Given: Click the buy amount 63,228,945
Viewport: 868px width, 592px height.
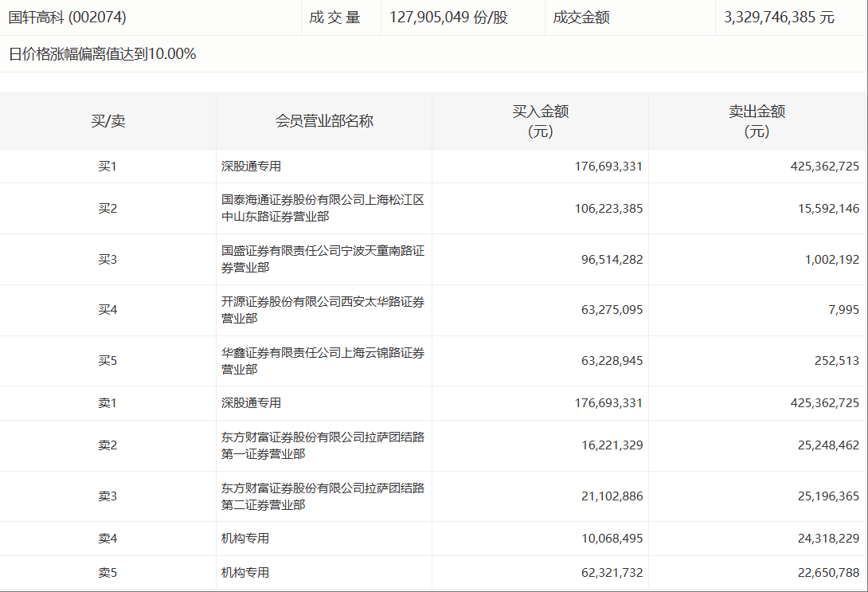Looking at the screenshot, I should [x=612, y=360].
